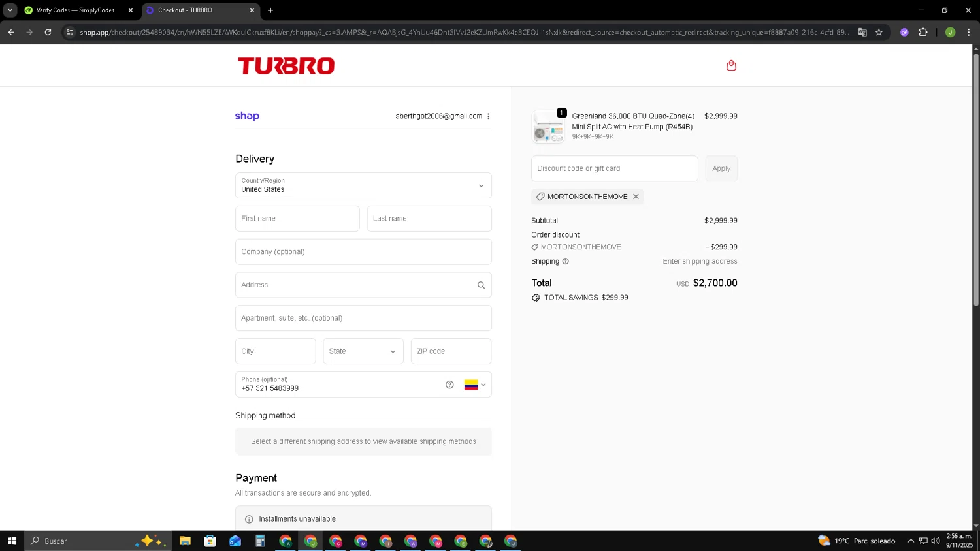The image size is (980, 551).
Task: Click the Apartment, suite, etc. field
Action: [363, 318]
